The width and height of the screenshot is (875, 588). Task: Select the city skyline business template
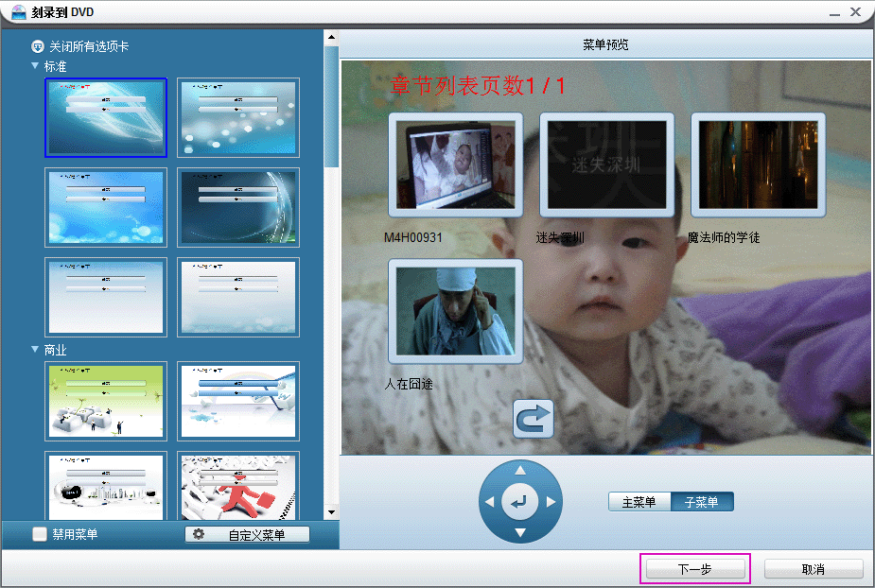click(x=106, y=486)
